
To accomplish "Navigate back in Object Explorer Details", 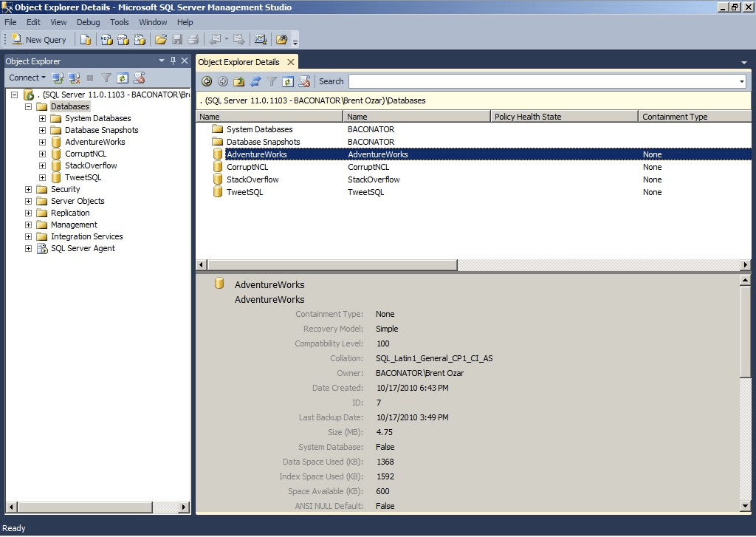I will [207, 81].
